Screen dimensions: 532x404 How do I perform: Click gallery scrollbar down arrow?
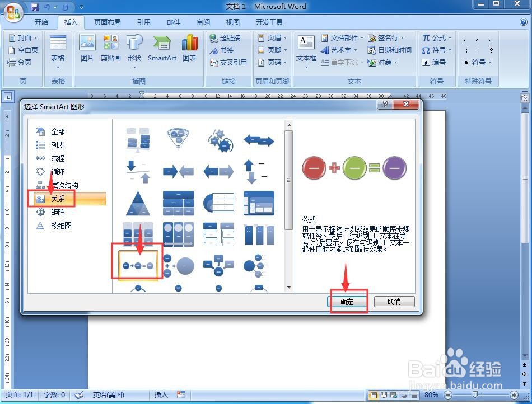pyautogui.click(x=289, y=288)
